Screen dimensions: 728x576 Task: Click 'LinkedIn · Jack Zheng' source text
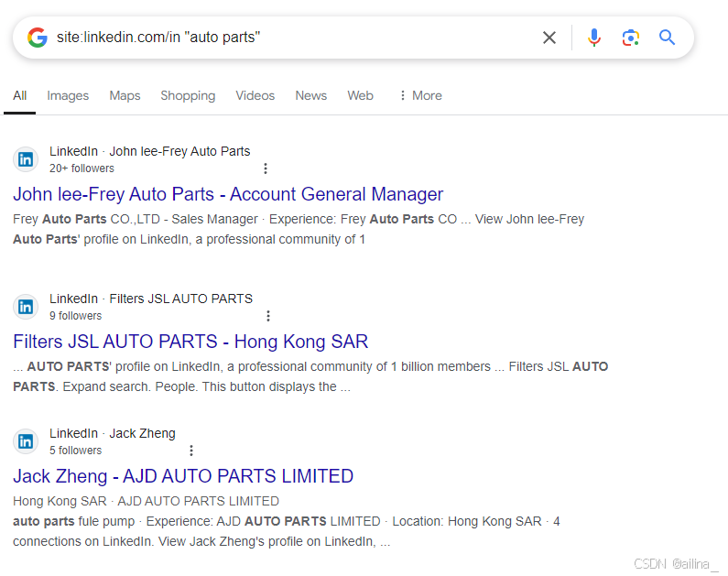click(x=113, y=433)
